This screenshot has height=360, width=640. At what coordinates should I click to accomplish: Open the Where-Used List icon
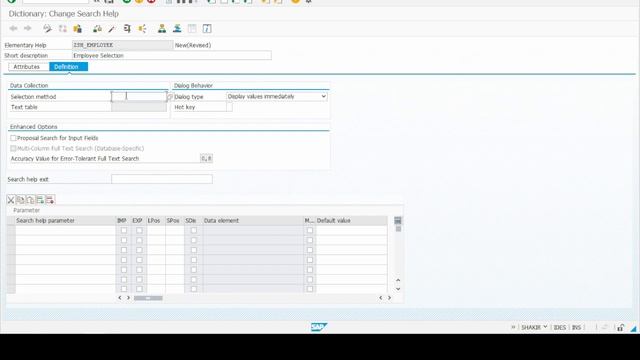tap(127, 29)
